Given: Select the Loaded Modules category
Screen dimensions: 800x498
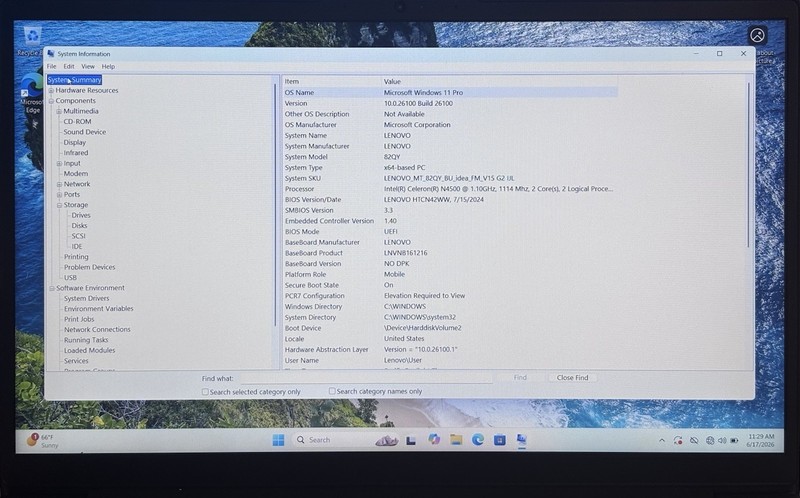Looking at the screenshot, I should tap(89, 351).
